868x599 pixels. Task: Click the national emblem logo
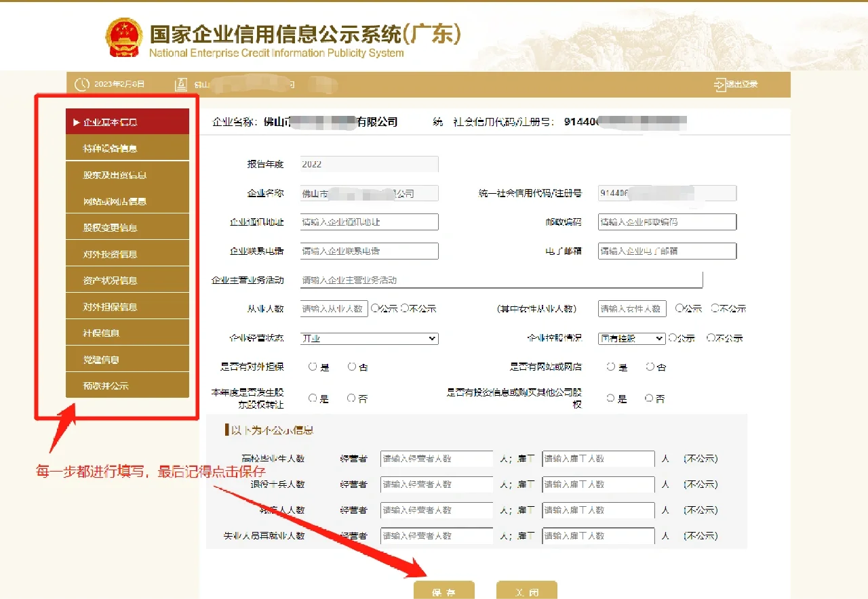point(124,37)
